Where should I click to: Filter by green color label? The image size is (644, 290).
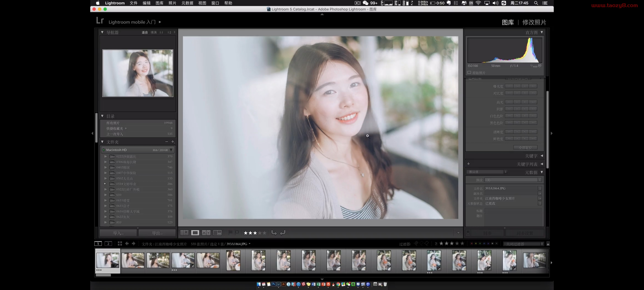(x=480, y=243)
